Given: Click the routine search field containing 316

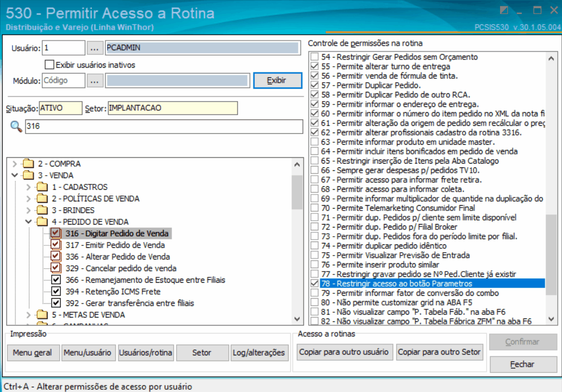Looking at the screenshot, I should click(x=164, y=126).
